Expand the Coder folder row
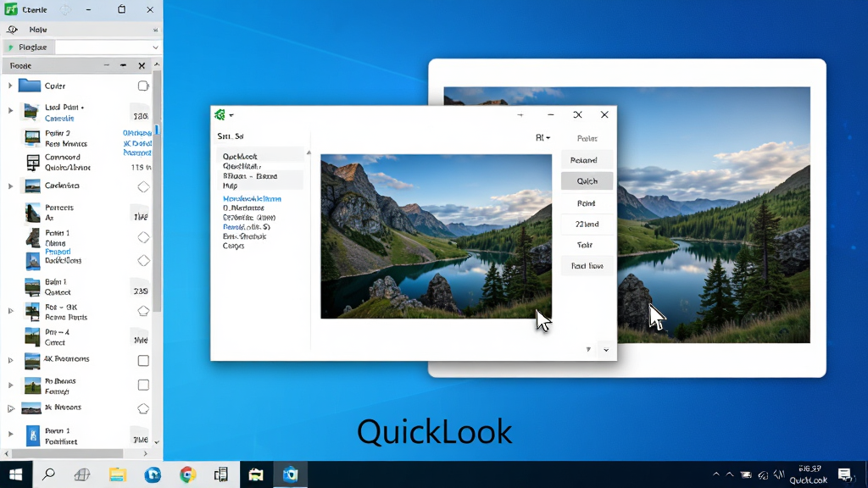 [10, 86]
